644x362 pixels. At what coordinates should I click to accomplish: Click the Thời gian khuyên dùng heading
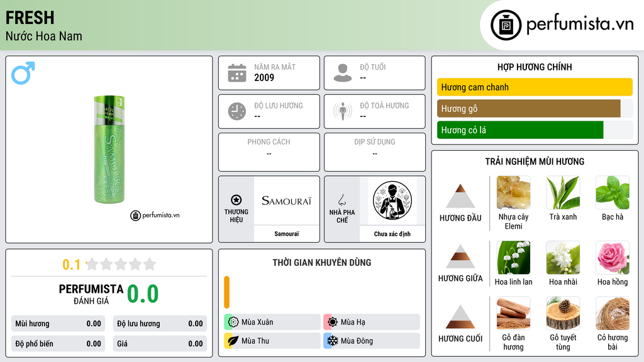[322, 263]
